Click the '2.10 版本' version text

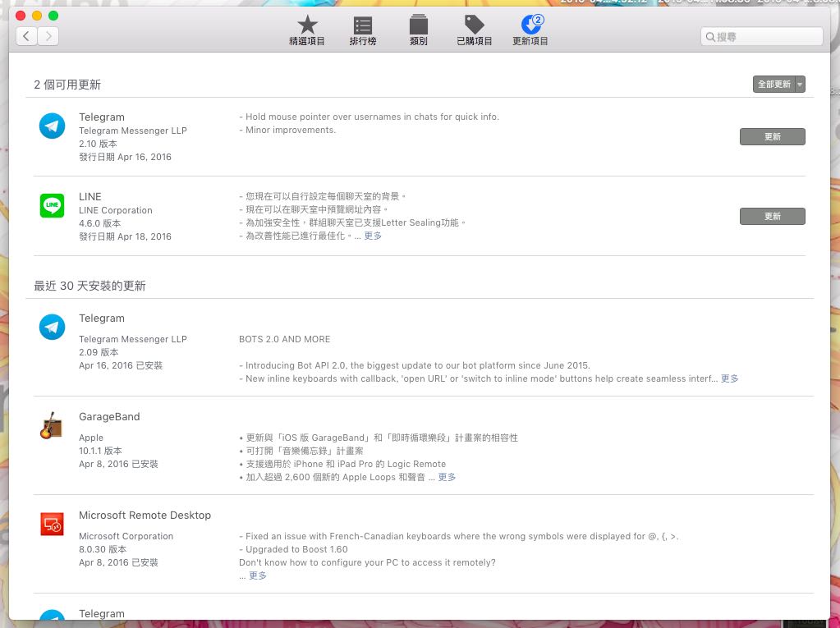(98, 144)
